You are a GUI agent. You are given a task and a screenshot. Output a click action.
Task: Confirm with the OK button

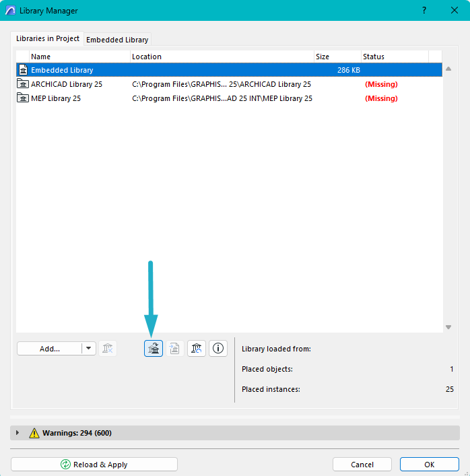pyautogui.click(x=429, y=465)
